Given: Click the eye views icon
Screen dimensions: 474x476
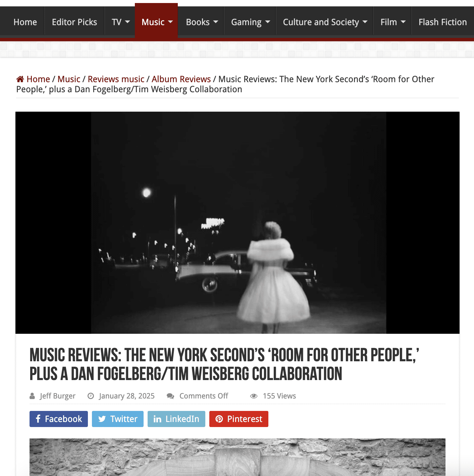Looking at the screenshot, I should [x=254, y=396].
